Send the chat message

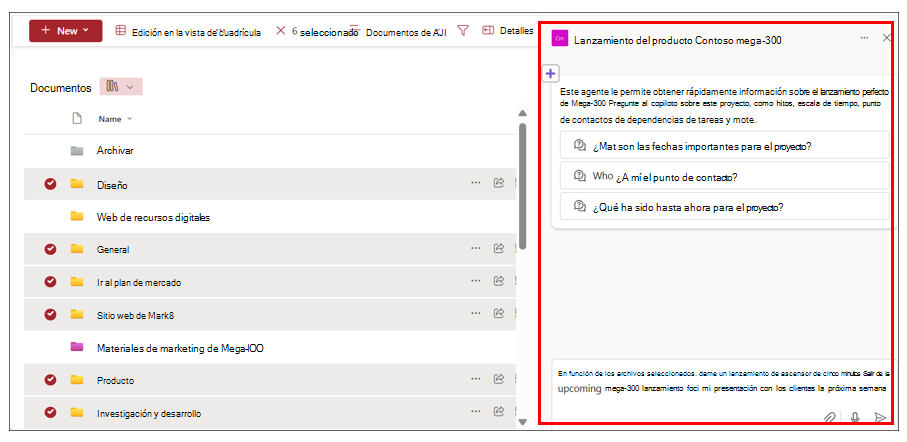coord(880,417)
